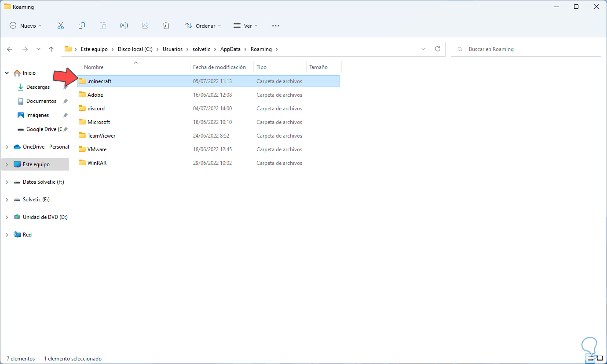Open recent locations dropdown arrow

click(x=38, y=49)
